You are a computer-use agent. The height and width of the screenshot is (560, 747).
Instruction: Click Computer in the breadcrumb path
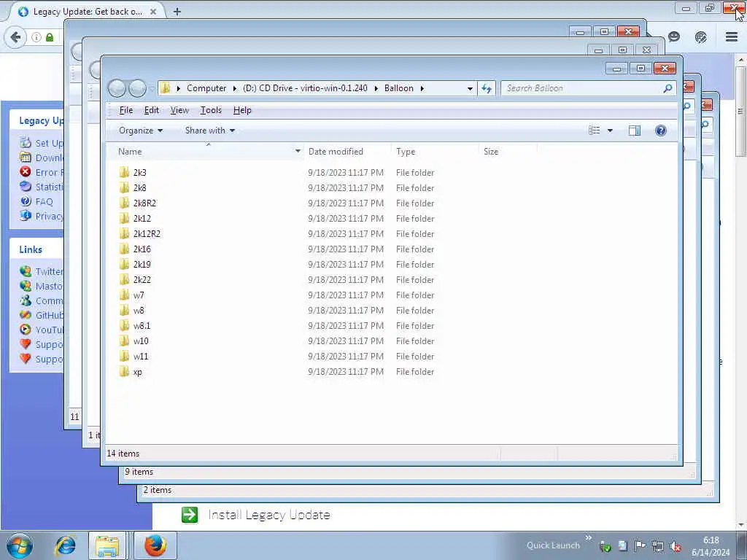[206, 88]
